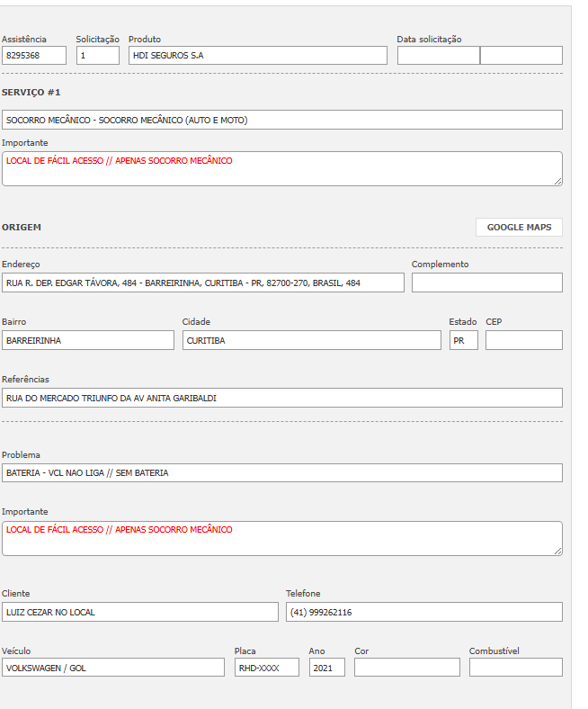Focus the Importante text area below Problema
588x709 pixels.
(282, 538)
